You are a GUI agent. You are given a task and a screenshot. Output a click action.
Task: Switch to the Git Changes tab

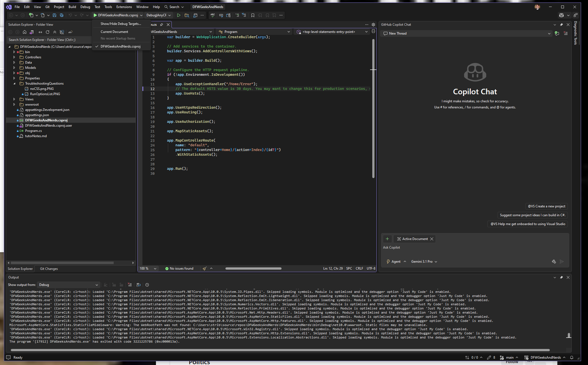coord(49,269)
